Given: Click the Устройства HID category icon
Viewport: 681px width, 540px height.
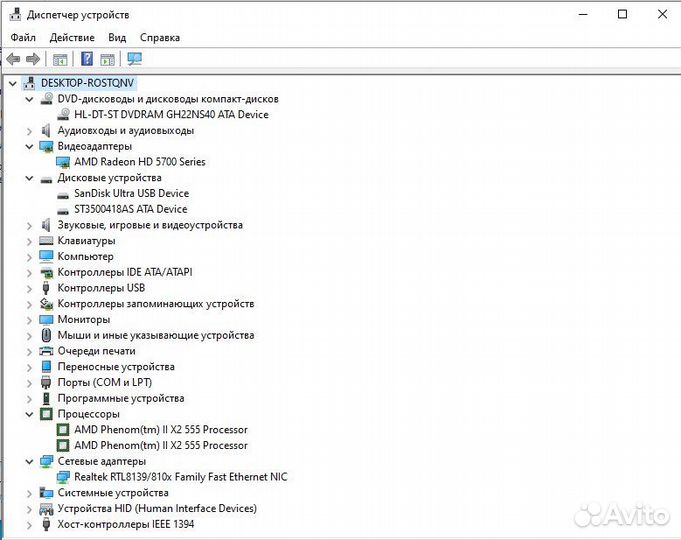Looking at the screenshot, I should pyautogui.click(x=46, y=508).
